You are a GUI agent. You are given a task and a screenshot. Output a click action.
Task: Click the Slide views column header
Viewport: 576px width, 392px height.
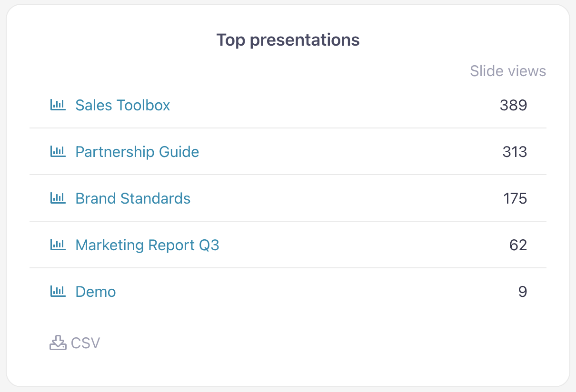508,71
